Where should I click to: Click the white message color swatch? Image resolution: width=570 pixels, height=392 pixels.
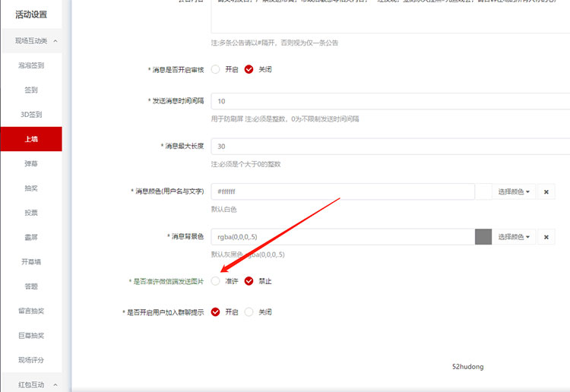click(483, 191)
